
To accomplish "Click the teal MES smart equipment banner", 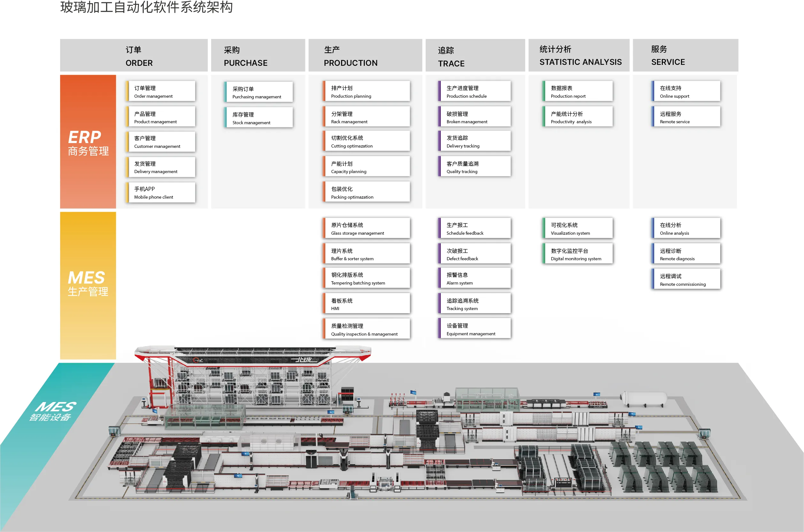I will click(x=53, y=412).
